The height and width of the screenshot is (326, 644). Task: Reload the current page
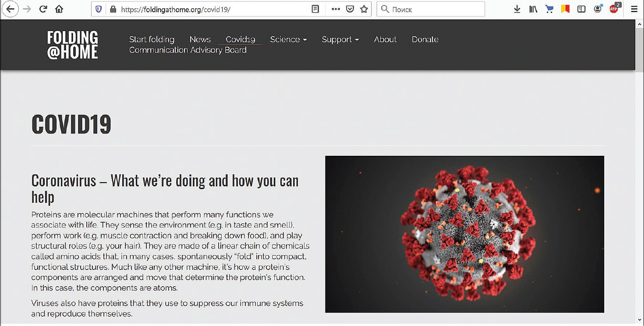pyautogui.click(x=43, y=9)
